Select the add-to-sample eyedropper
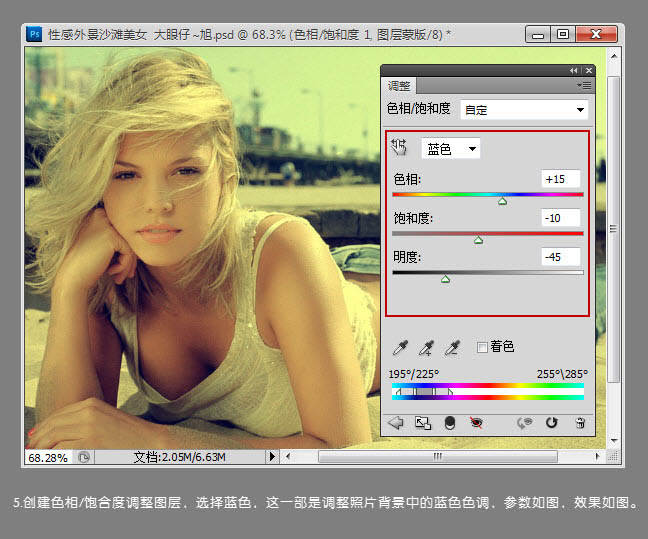This screenshot has width=648, height=539. (x=427, y=347)
